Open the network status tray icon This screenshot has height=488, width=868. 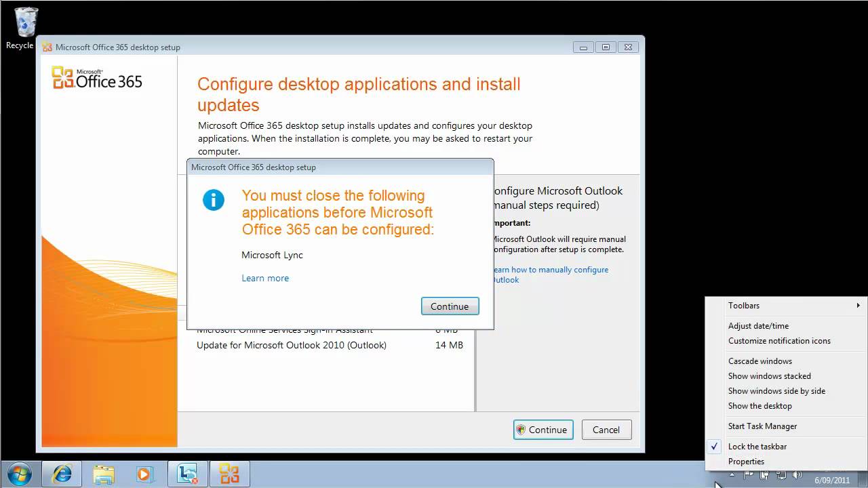tap(781, 474)
